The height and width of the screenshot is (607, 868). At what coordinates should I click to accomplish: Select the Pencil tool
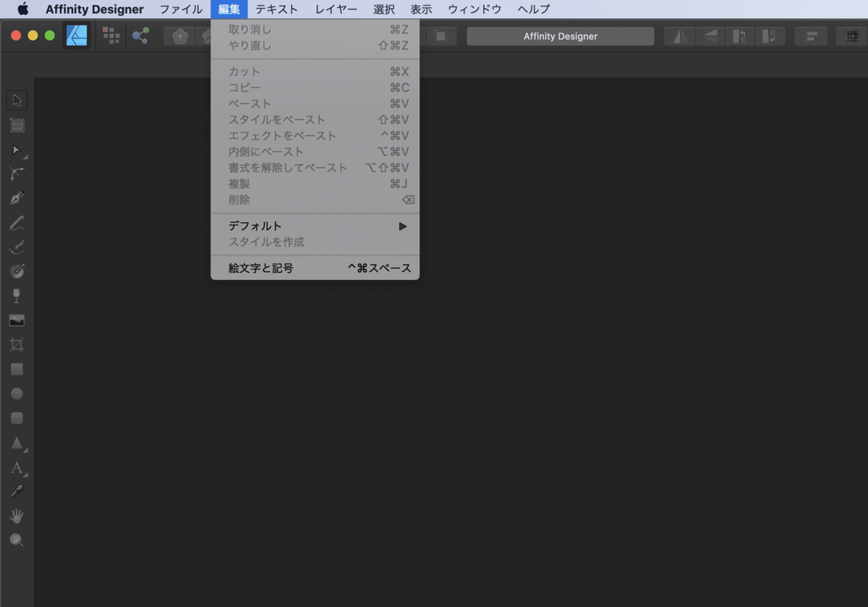click(17, 221)
